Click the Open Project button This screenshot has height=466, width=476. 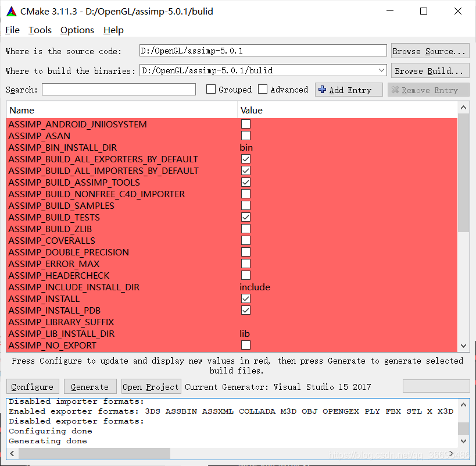pos(151,386)
